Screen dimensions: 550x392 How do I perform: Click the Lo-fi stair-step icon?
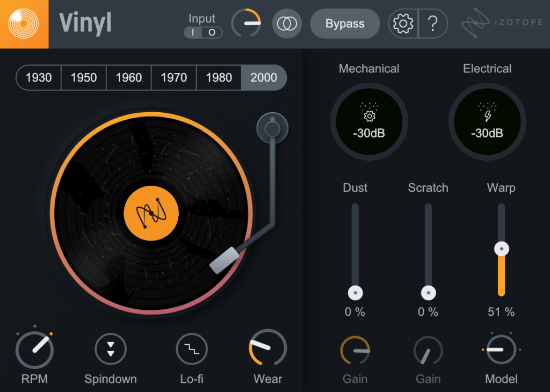[192, 348]
